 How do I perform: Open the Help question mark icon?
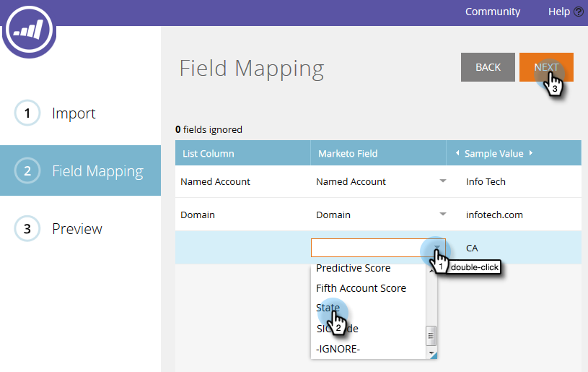point(579,12)
